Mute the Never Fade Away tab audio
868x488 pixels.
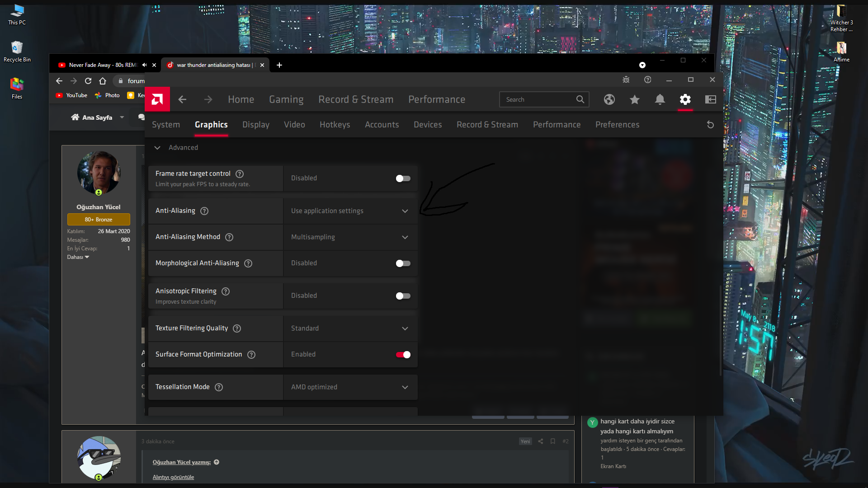(144, 65)
